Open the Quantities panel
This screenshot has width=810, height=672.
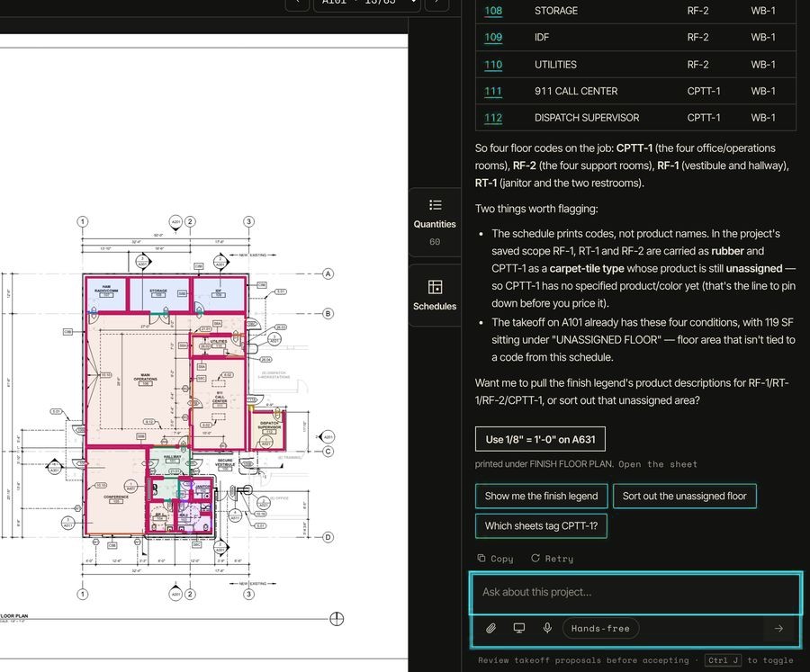pos(435,222)
